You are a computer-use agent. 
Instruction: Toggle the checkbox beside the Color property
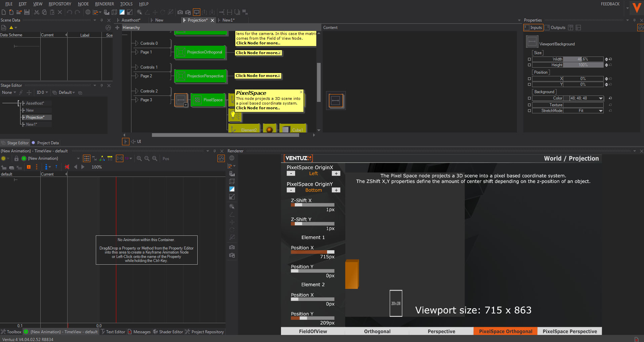529,98
